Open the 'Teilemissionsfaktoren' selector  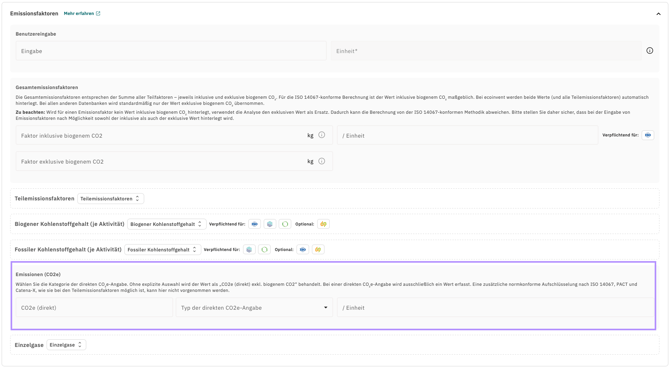point(111,199)
